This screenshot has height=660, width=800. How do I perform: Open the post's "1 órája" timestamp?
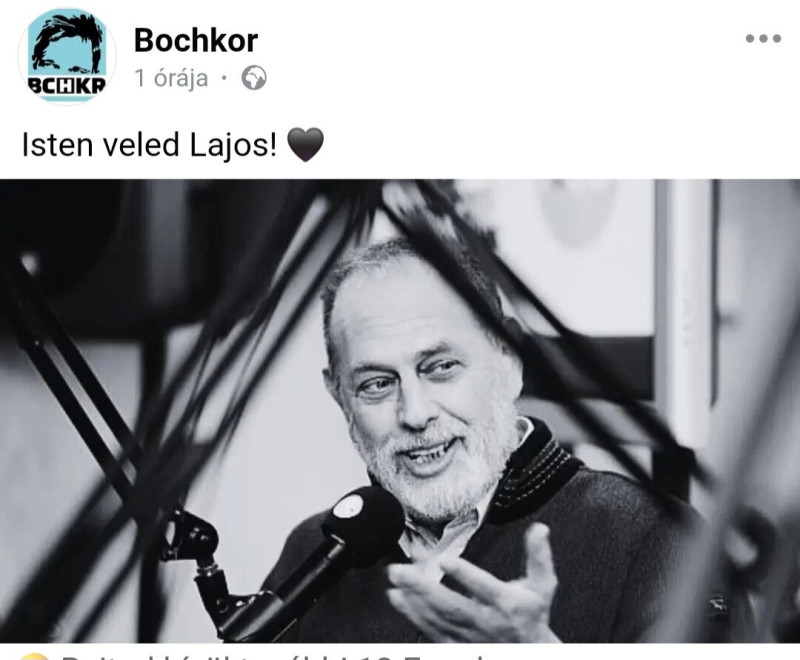point(171,79)
